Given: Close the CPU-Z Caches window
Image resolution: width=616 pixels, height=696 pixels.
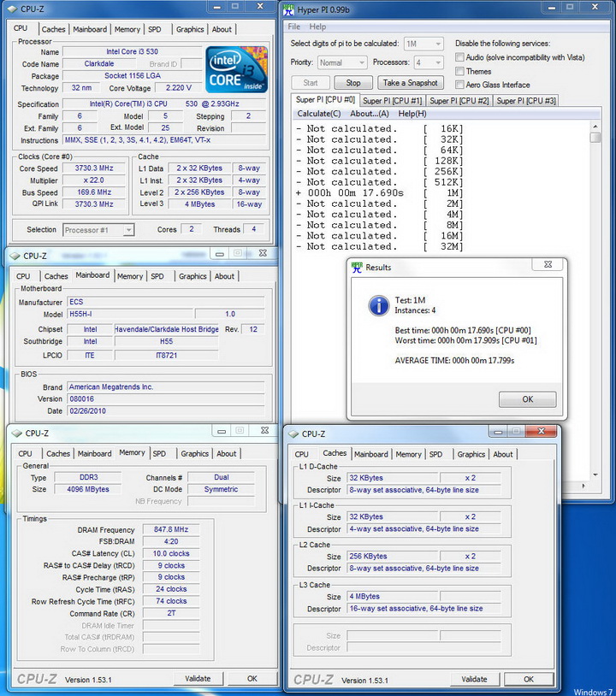Looking at the screenshot, I should point(541,431).
